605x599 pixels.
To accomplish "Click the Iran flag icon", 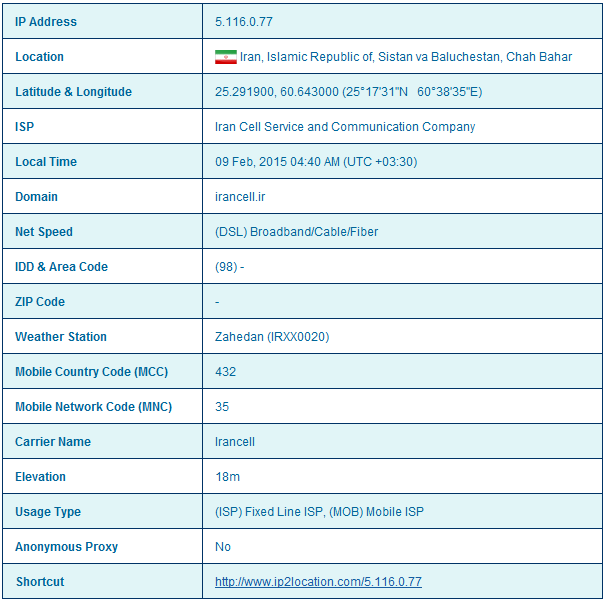I will click(226, 57).
